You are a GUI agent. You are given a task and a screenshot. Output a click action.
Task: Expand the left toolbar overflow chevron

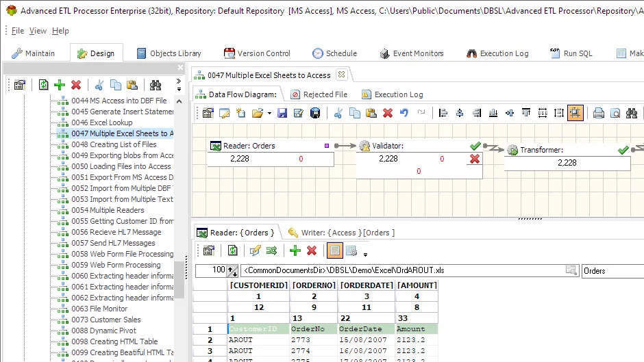(179, 81)
